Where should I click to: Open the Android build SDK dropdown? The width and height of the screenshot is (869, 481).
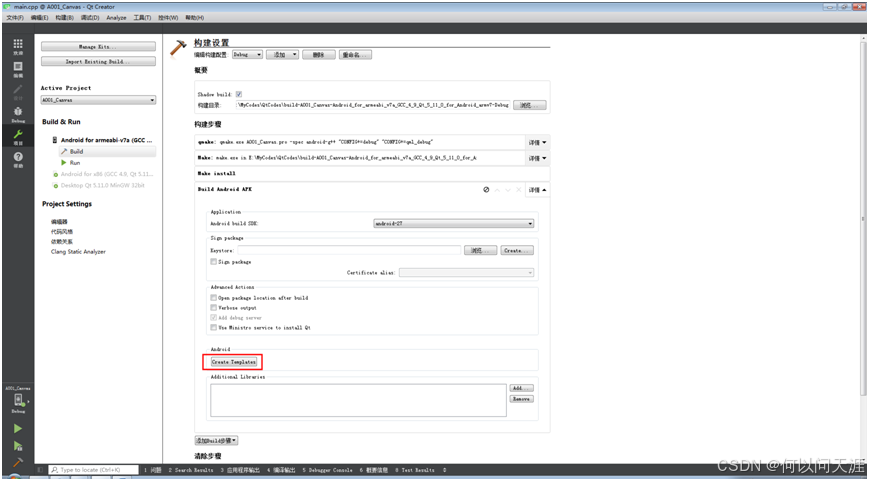(454, 223)
